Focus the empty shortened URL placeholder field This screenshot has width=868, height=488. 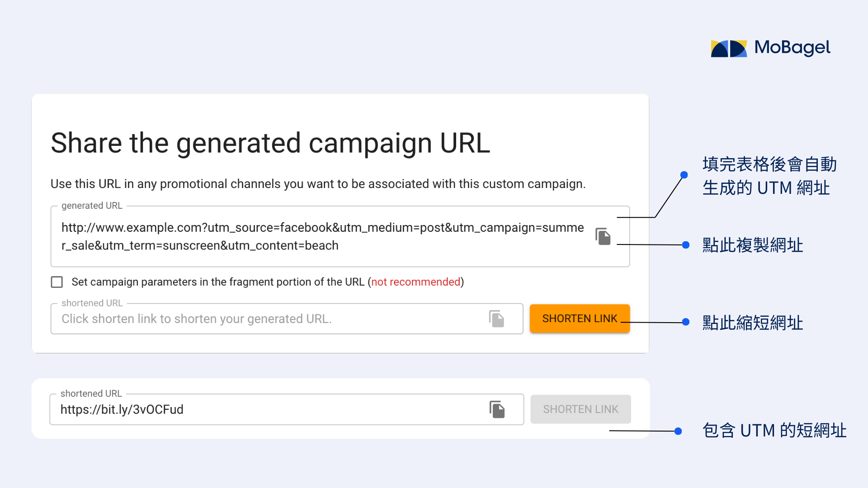287,319
